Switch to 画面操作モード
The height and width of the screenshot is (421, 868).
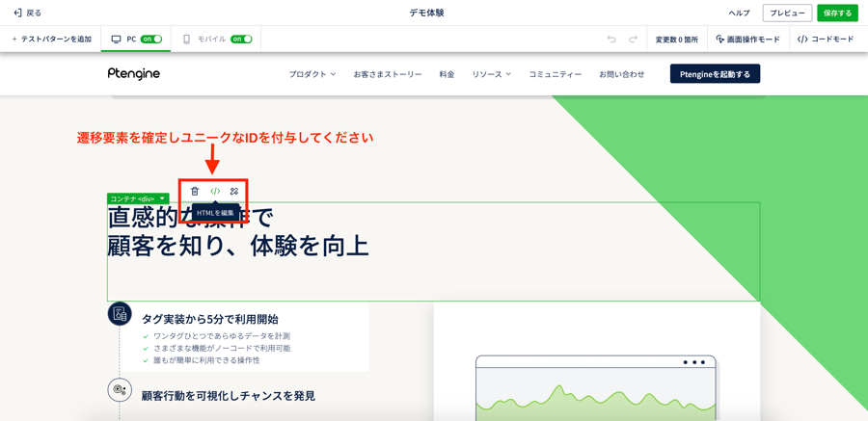(747, 39)
